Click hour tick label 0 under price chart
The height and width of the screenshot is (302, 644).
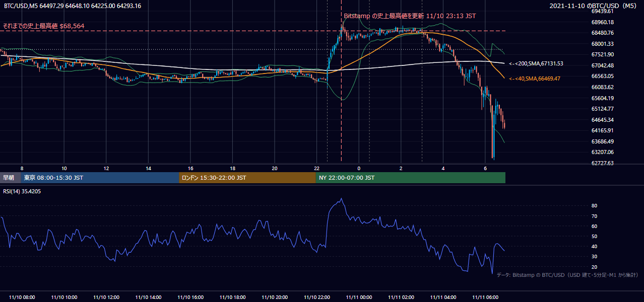(x=359, y=168)
